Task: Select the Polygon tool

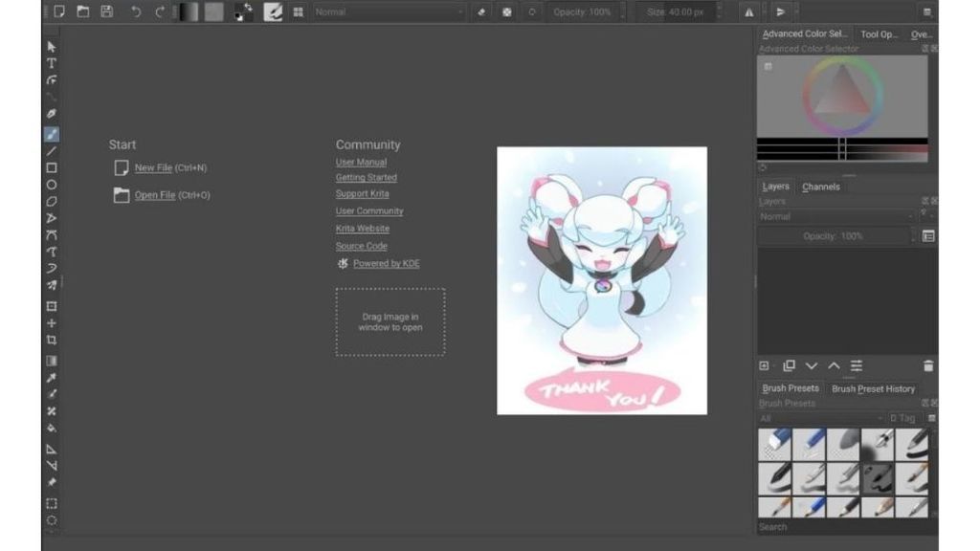Action: 52,201
